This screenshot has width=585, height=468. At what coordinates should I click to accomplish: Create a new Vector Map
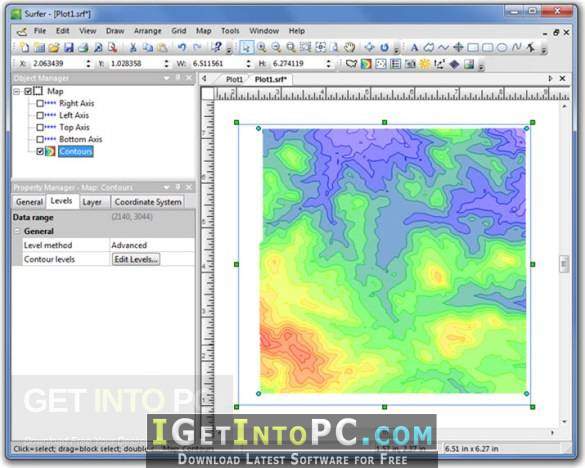[439, 64]
